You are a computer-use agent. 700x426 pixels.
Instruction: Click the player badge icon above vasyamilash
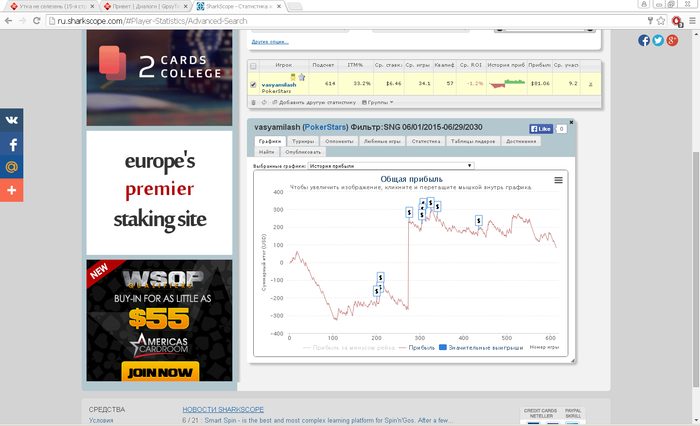tap(293, 77)
